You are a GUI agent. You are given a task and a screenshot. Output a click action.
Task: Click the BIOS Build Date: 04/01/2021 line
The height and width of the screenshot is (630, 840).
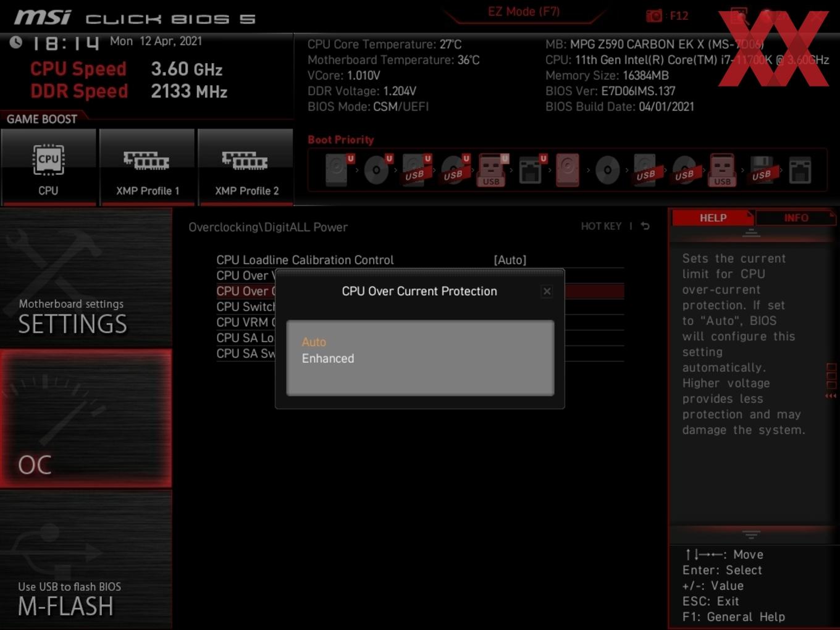point(619,106)
